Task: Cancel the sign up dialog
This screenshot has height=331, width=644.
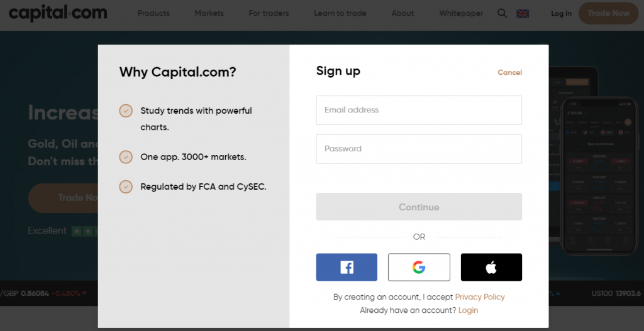Action: (509, 73)
